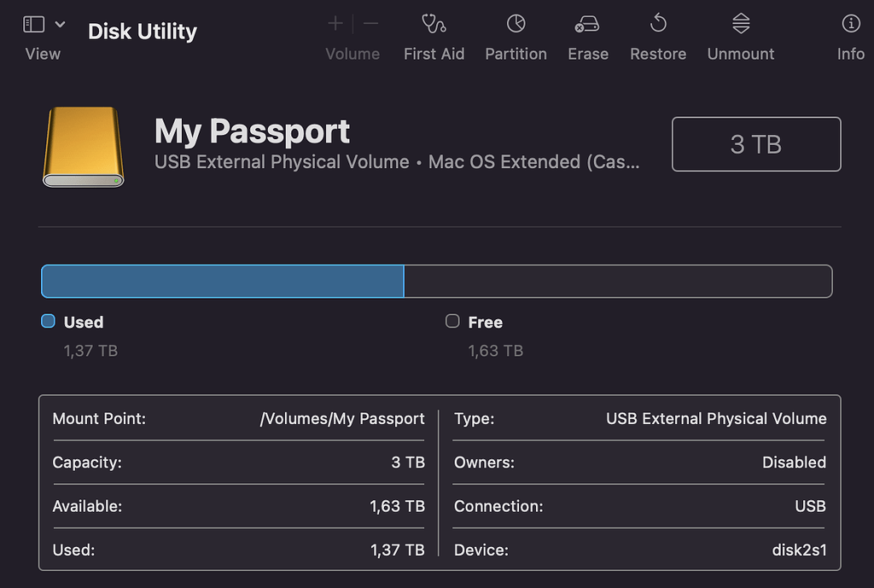
Task: Toggle the Used space legend swatch
Action: (48, 322)
